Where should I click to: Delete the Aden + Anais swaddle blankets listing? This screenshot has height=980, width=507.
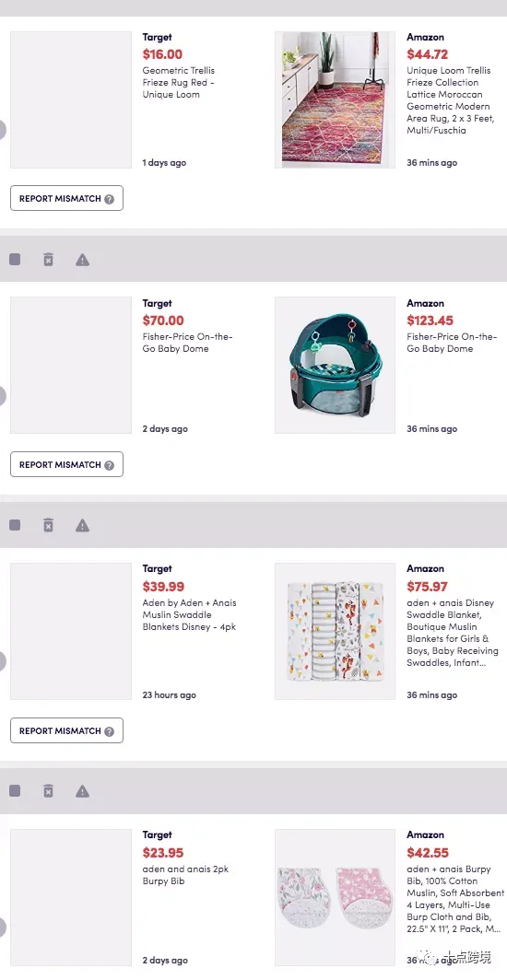(x=48, y=526)
